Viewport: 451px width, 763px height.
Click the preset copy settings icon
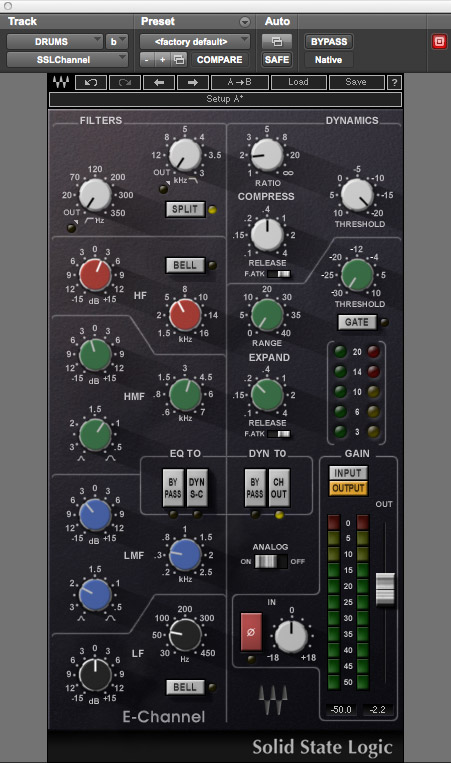pos(179,60)
